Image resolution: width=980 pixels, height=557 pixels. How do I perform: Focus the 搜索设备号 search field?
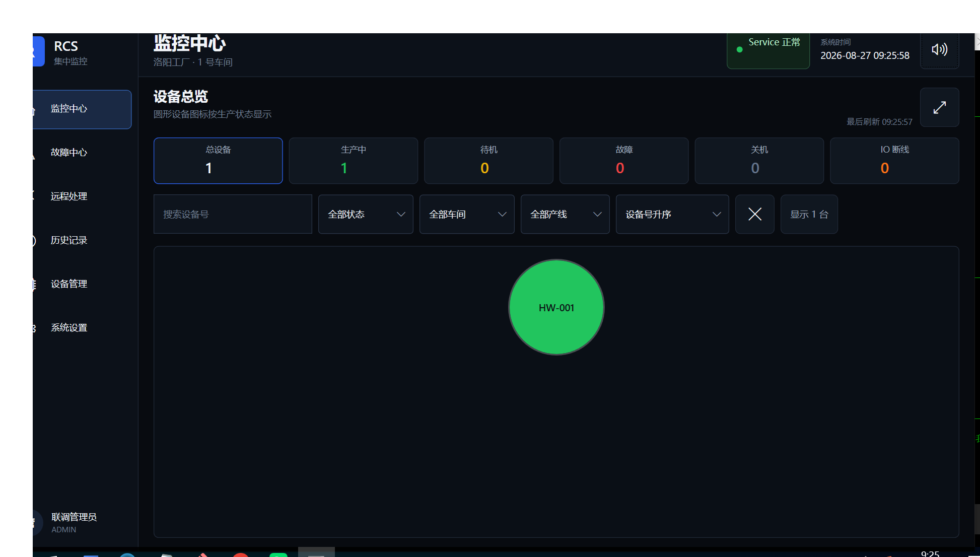click(233, 214)
